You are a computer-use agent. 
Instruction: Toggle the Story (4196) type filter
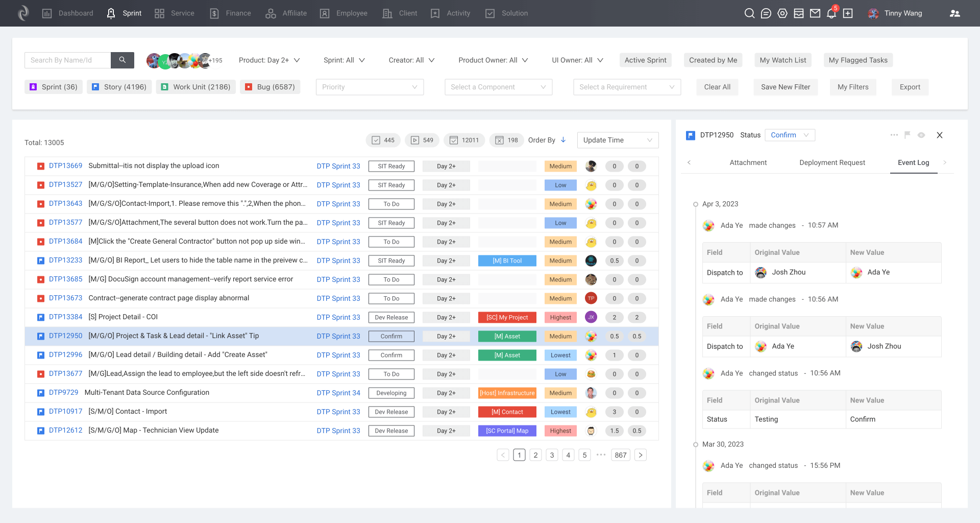119,87
